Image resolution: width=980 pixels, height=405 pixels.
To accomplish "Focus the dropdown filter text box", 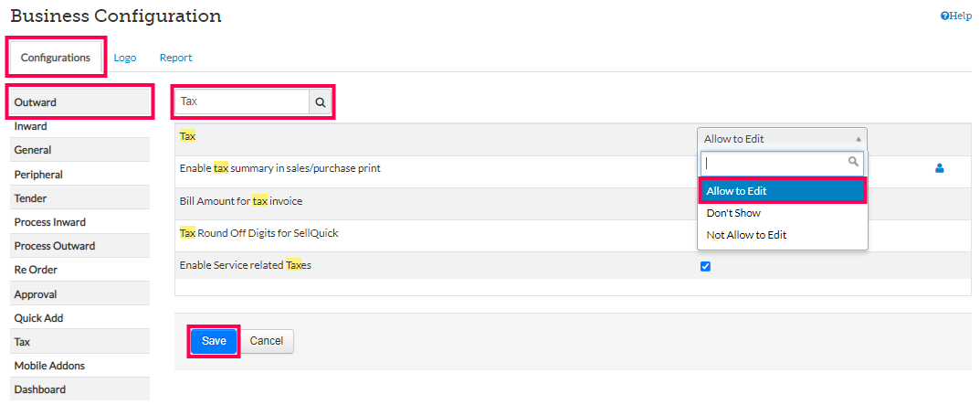I will tap(775, 162).
